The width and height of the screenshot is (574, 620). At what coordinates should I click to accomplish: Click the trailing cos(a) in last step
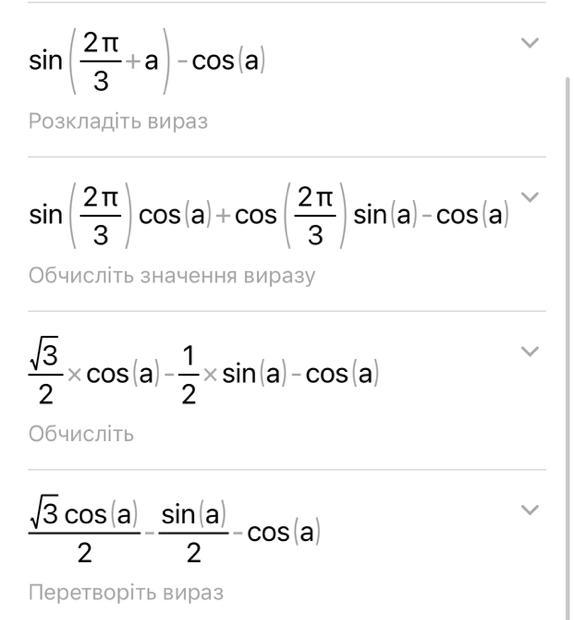click(x=283, y=532)
